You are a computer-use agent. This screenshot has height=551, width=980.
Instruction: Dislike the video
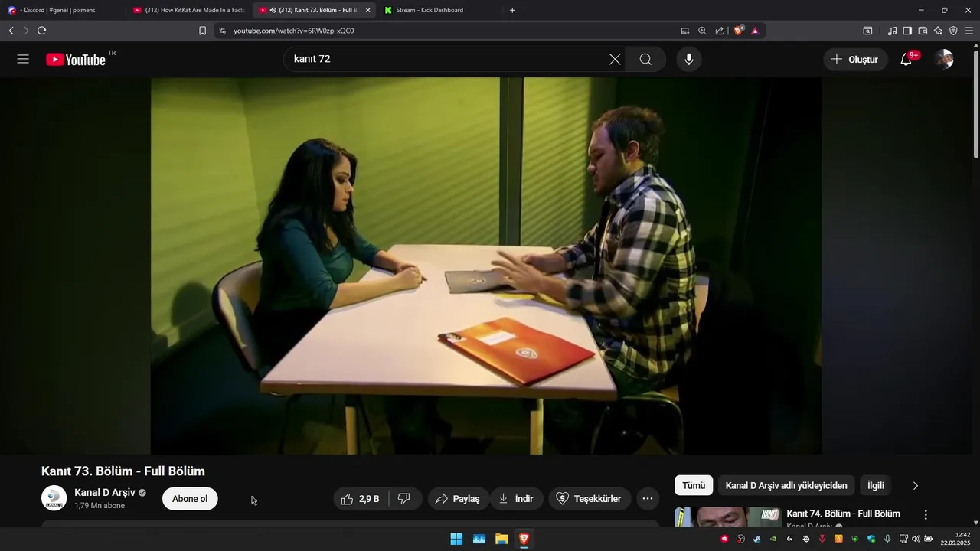point(404,499)
